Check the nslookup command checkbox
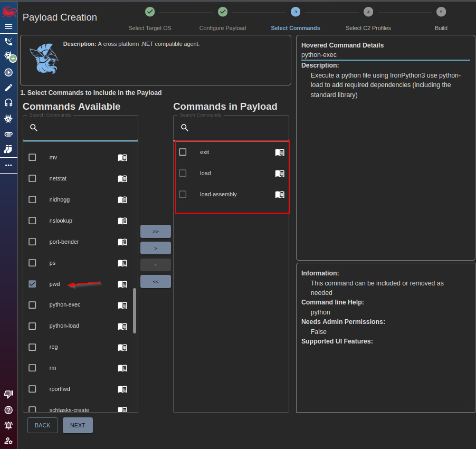The height and width of the screenshot is (449, 476). [32, 221]
